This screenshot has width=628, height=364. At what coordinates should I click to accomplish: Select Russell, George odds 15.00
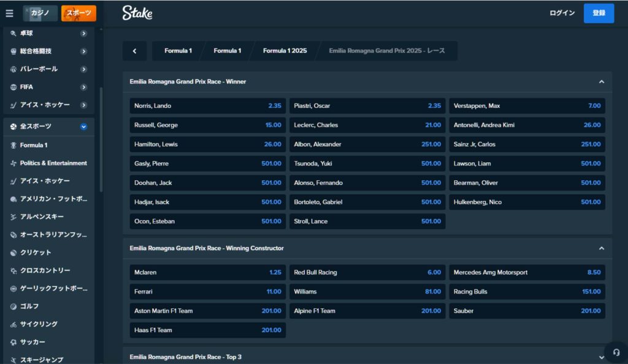208,125
